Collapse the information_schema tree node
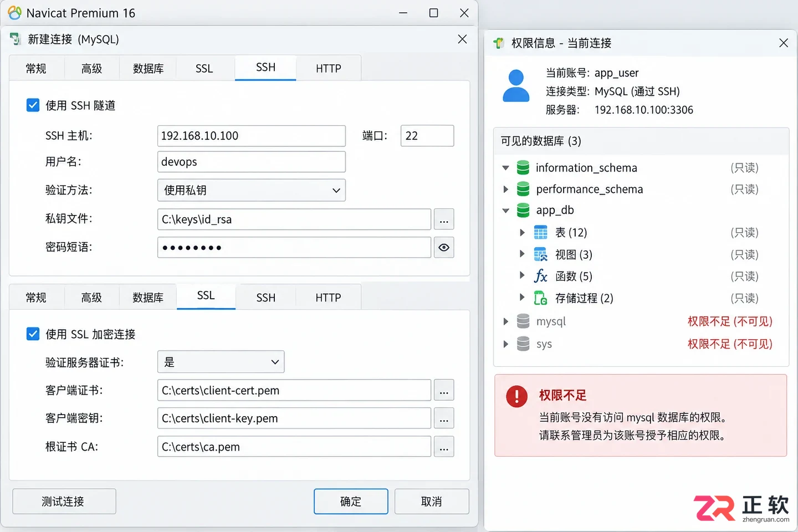The height and width of the screenshot is (532, 798). 505,168
